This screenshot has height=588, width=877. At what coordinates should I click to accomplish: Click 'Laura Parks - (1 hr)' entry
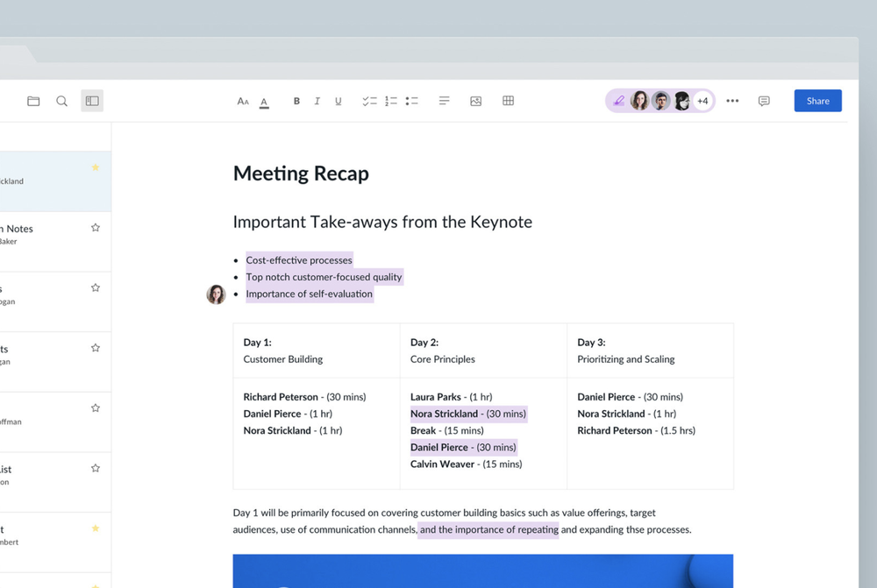[451, 397]
